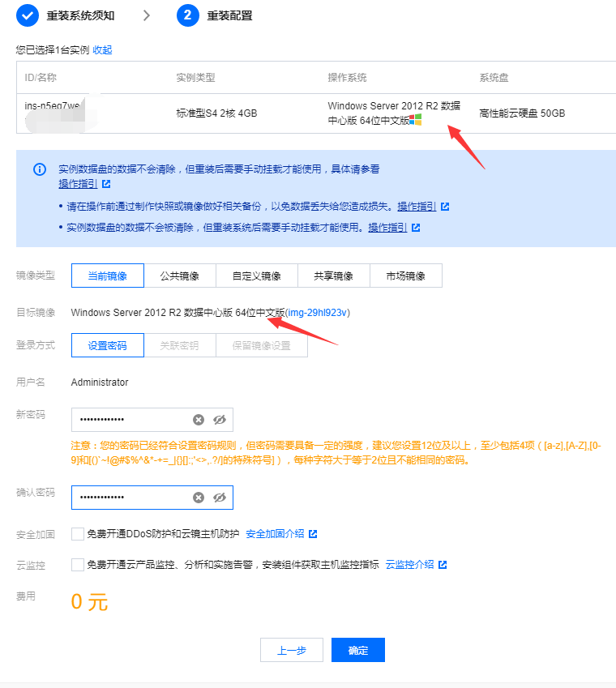This screenshot has height=688, width=616.
Task: Open the external link icon after the first 操作指引
Action: [106, 184]
